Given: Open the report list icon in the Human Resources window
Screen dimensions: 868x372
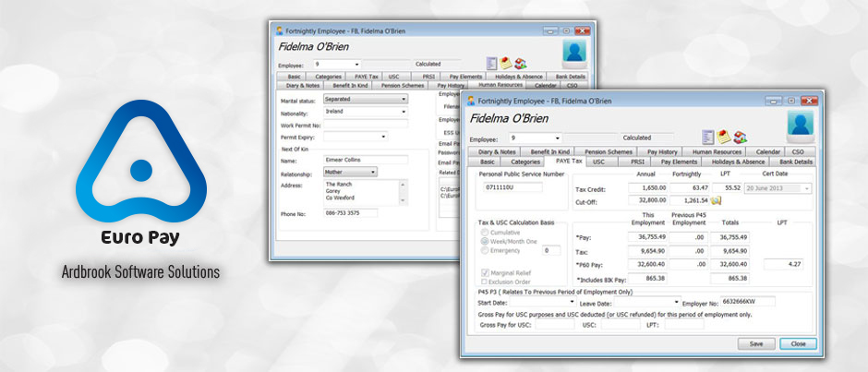Looking at the screenshot, I should pos(491,63).
